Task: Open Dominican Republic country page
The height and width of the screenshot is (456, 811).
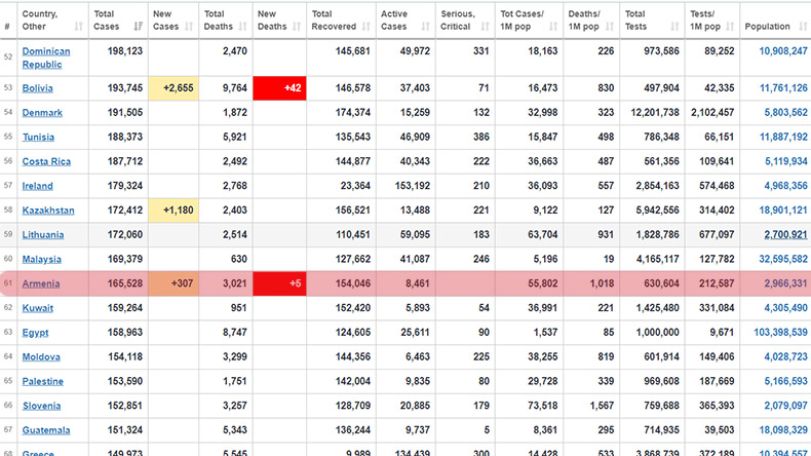Action: pos(46,58)
